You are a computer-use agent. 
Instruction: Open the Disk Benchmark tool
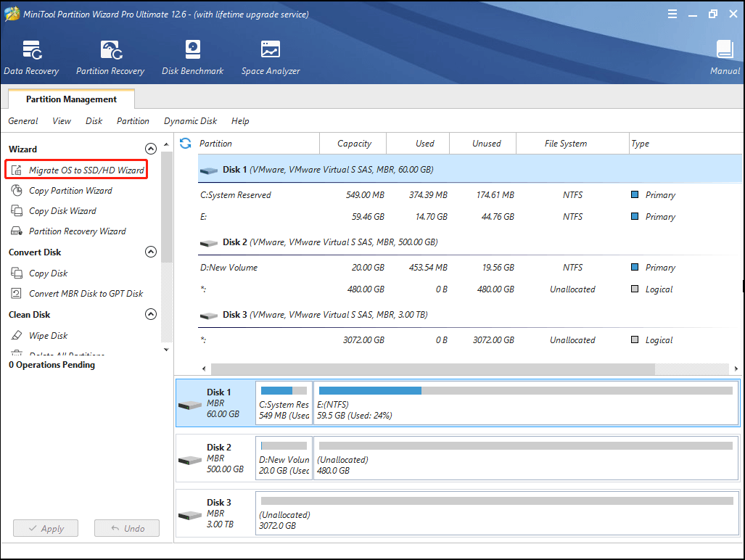192,57
